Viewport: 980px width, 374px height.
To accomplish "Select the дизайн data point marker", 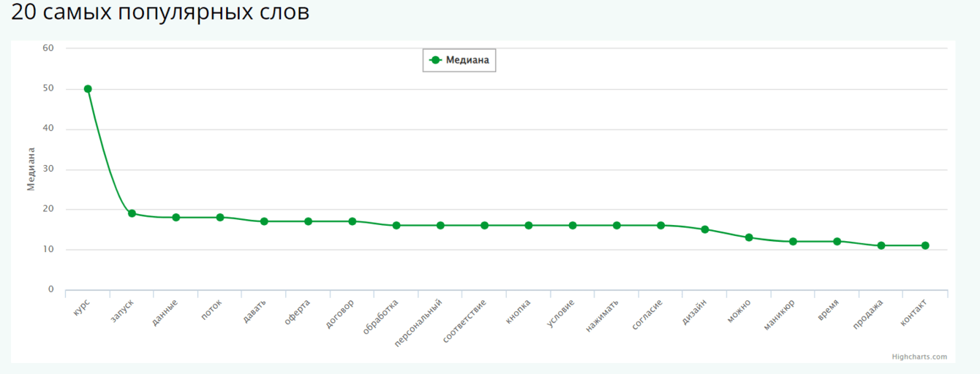I will [x=705, y=229].
